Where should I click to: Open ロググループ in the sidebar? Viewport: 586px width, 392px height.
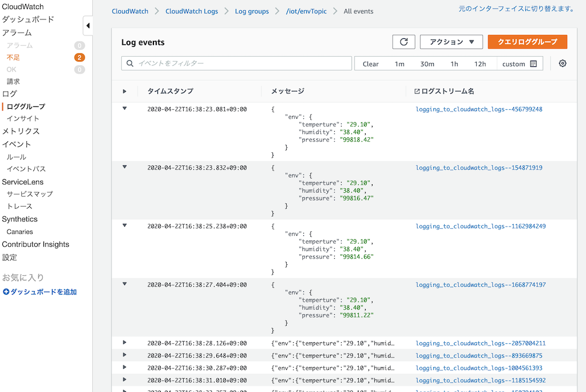coord(26,106)
